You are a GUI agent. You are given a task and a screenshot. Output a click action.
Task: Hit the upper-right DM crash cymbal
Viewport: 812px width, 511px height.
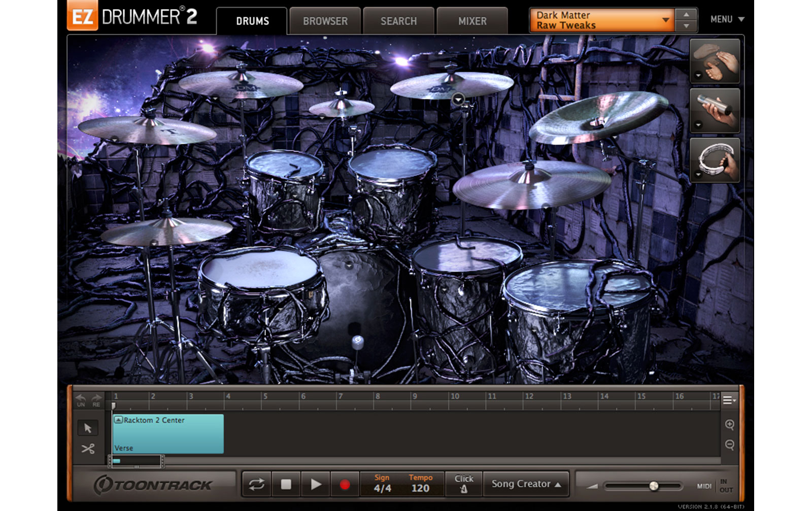(452, 85)
